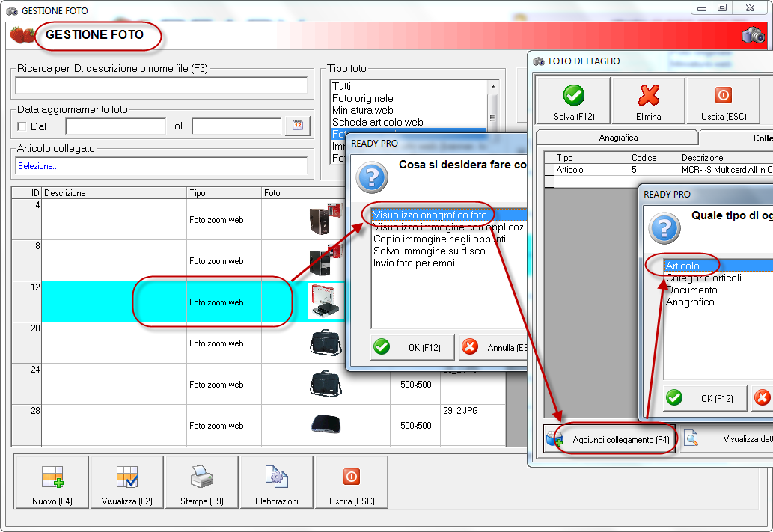The width and height of the screenshot is (773, 532).
Task: Select Categoria articoli object type
Action: (718, 278)
